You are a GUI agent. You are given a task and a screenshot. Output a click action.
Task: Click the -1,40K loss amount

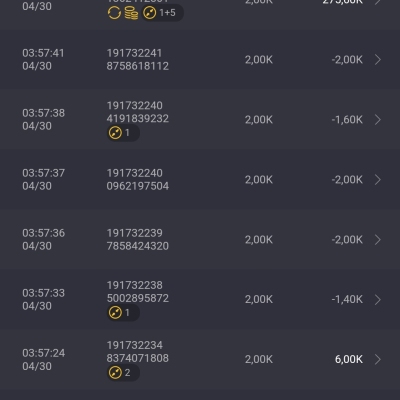pos(347,299)
